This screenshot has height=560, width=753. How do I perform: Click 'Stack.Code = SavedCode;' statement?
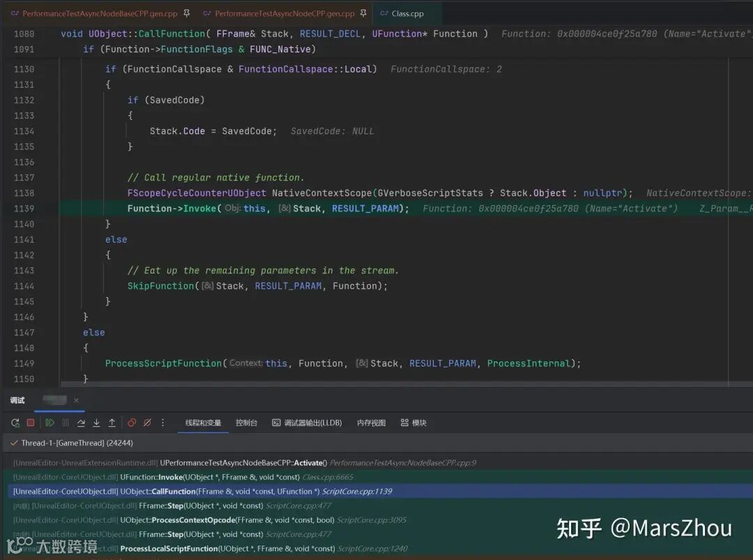tap(213, 131)
